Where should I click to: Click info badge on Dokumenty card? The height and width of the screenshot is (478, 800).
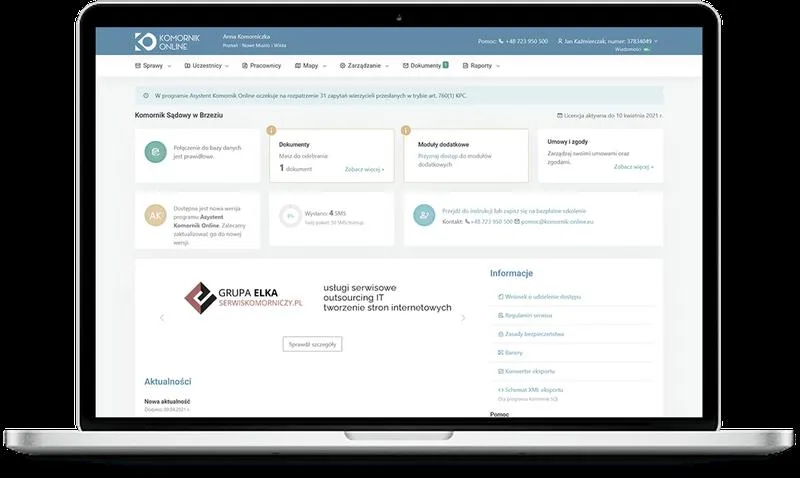pos(272,129)
